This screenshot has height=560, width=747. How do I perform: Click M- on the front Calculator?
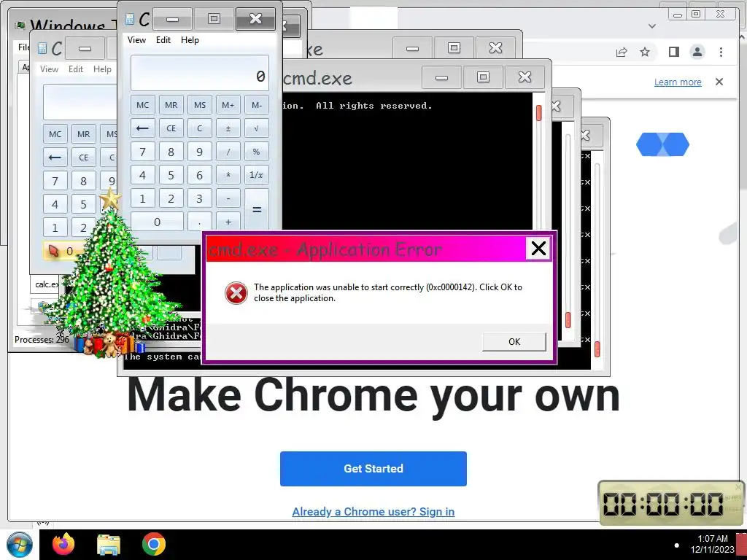click(257, 105)
